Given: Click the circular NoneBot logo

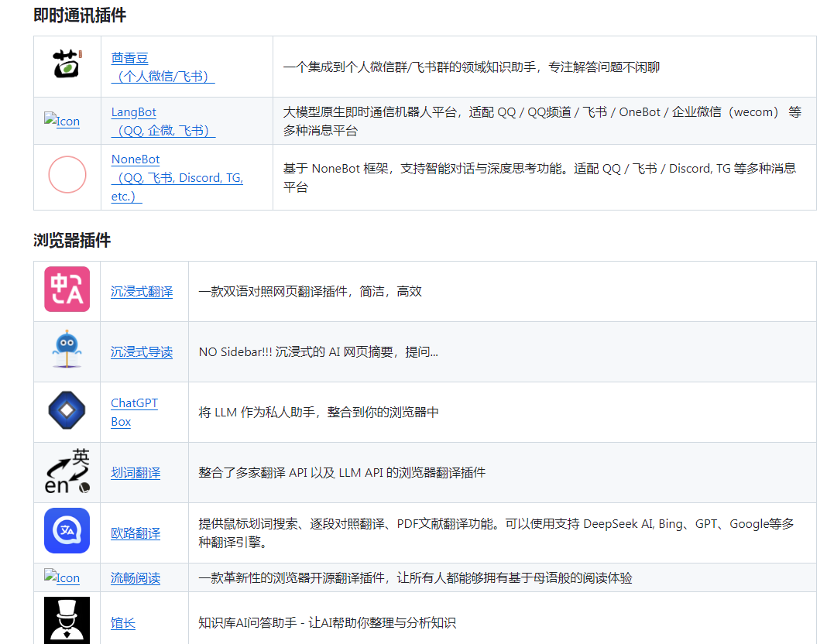Looking at the screenshot, I should (x=67, y=174).
